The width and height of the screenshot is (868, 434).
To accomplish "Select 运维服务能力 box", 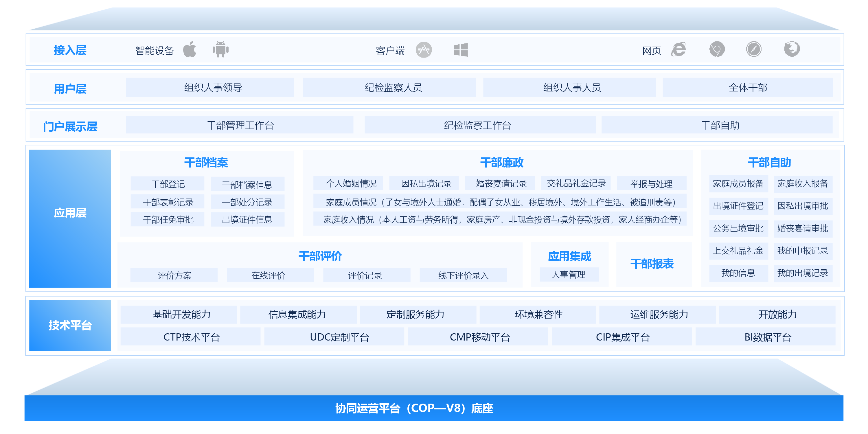I will pos(657,315).
